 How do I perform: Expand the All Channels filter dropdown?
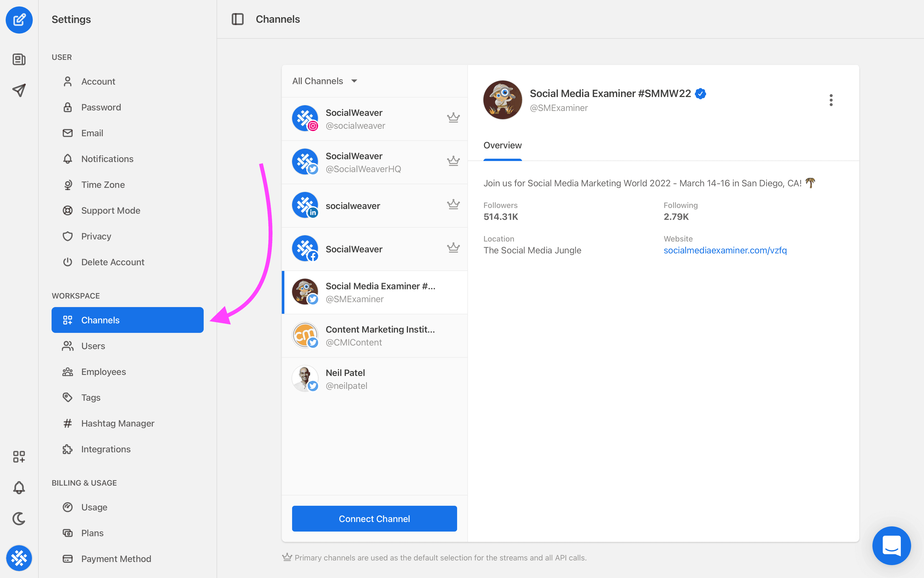325,81
